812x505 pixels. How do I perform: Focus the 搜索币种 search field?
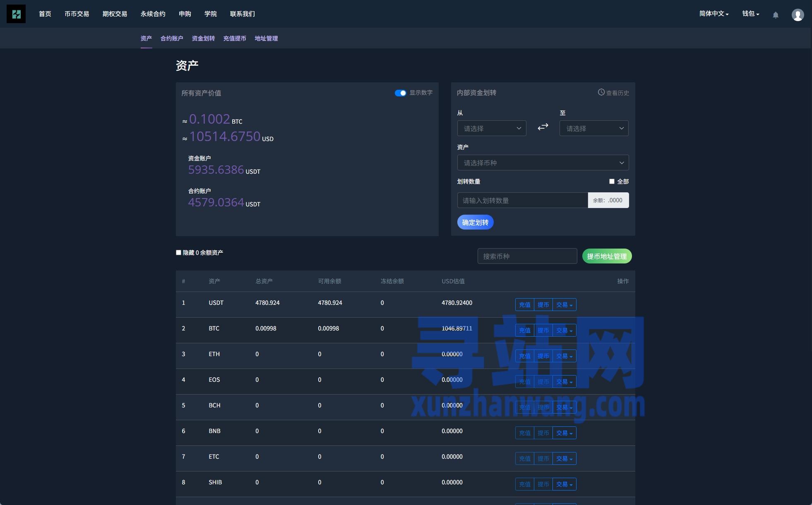[x=527, y=256]
